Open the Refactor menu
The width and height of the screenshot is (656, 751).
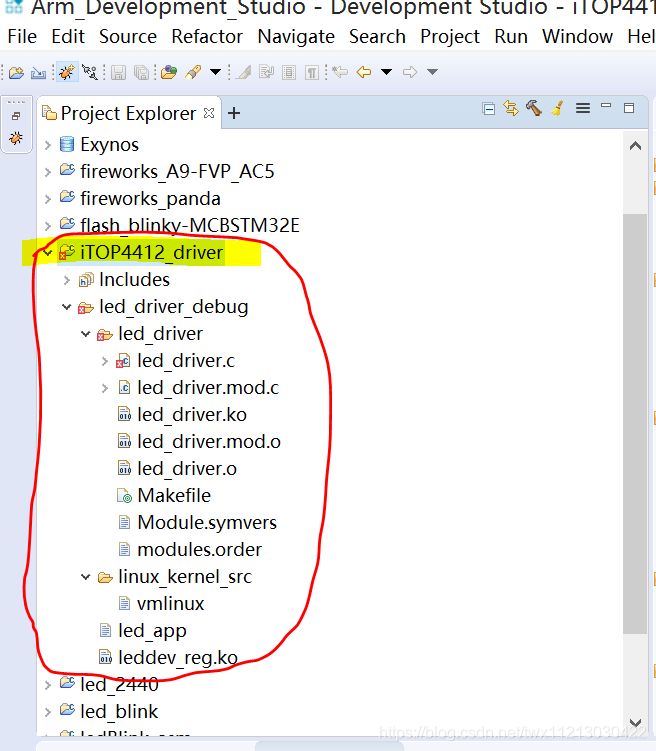point(207,36)
